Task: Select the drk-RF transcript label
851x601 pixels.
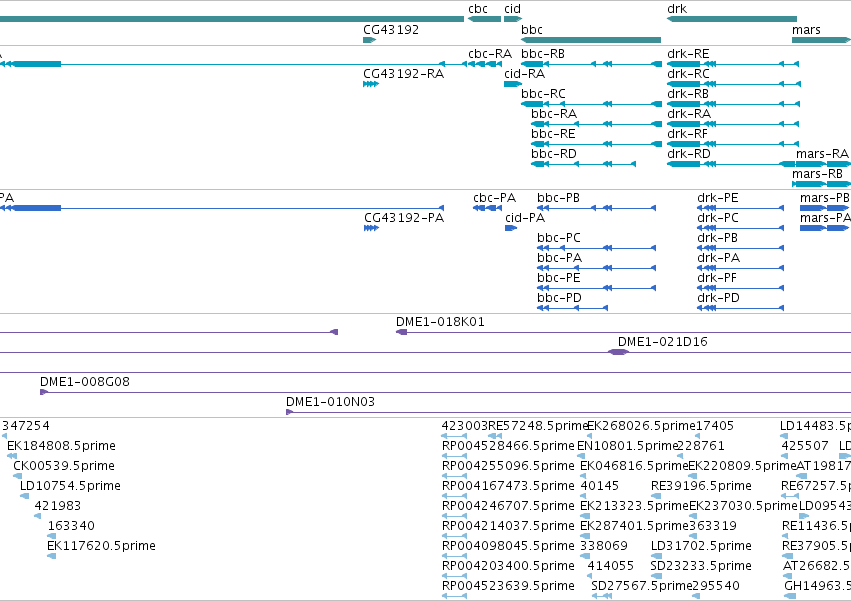Action: point(688,134)
